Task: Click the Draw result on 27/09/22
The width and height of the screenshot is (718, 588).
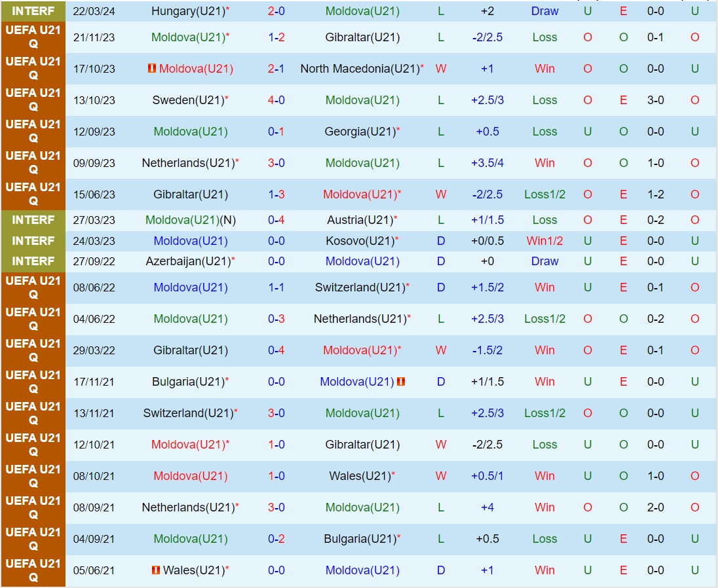Action: click(544, 261)
